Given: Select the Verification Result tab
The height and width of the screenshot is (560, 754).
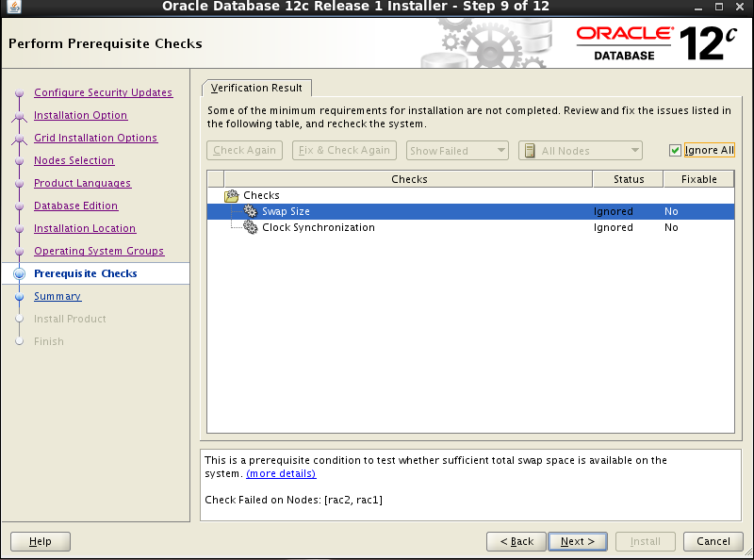Looking at the screenshot, I should pyautogui.click(x=256, y=88).
